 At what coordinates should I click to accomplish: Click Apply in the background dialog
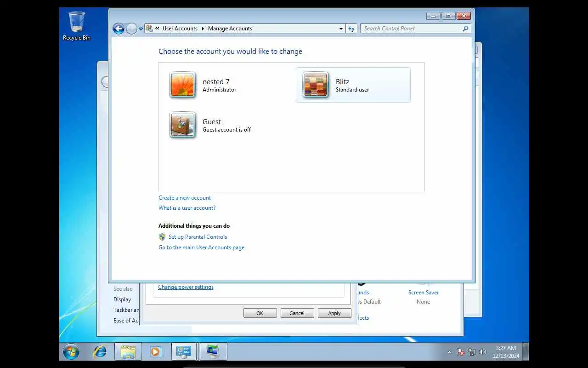334,313
